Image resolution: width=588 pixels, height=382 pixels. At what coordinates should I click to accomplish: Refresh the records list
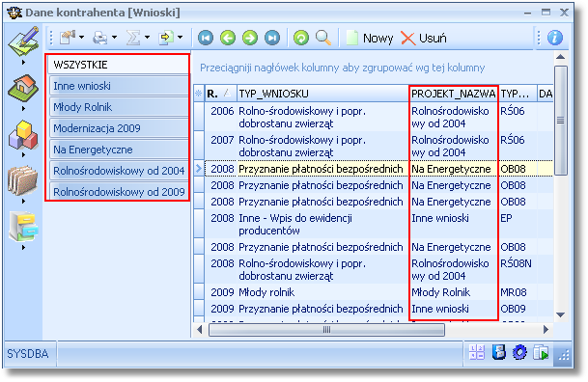click(301, 38)
